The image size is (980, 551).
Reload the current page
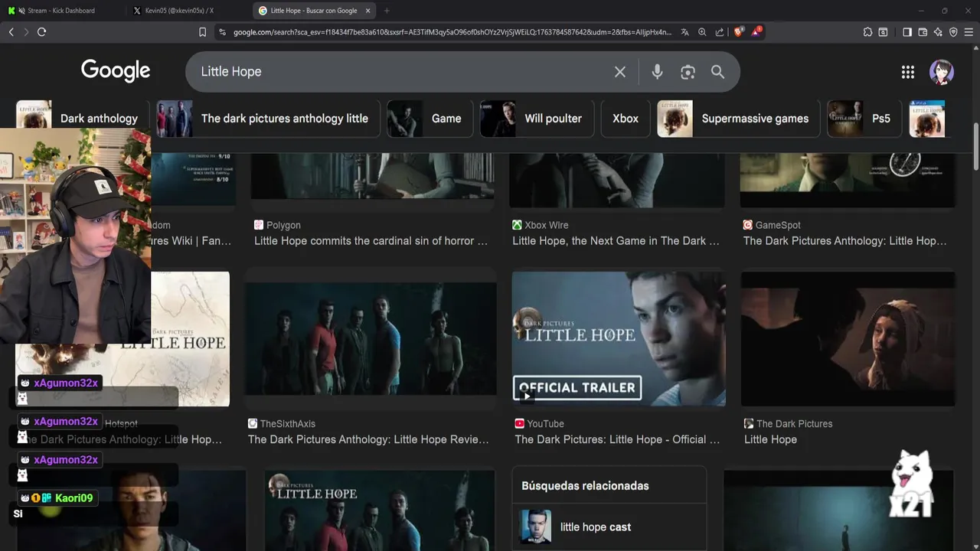pos(41,32)
